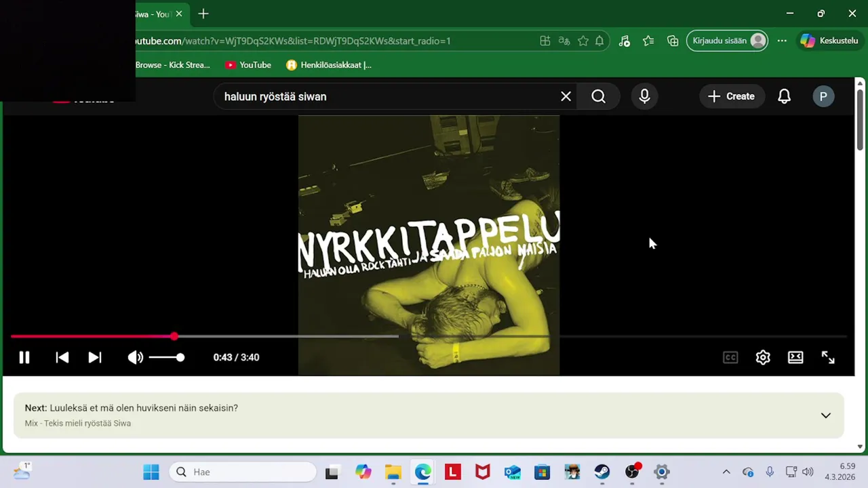
Task: Open the account avatar P menu
Action: [823, 96]
